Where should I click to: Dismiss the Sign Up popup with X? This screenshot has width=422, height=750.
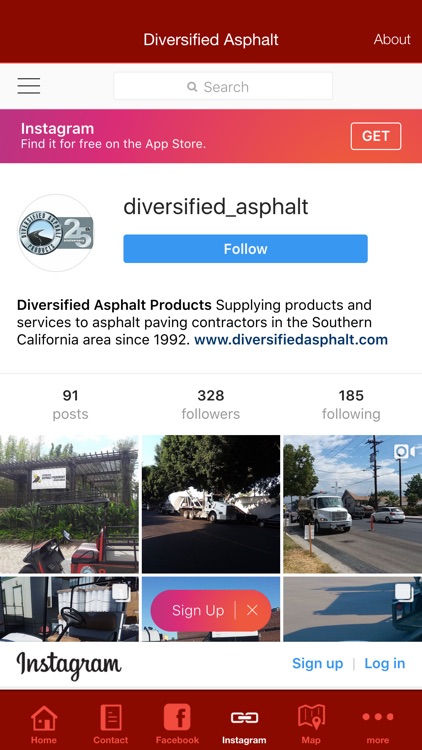252,610
